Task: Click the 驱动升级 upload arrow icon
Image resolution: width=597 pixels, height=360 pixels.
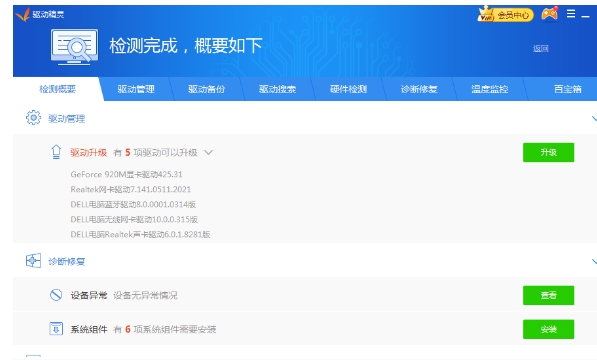Action: (x=56, y=152)
